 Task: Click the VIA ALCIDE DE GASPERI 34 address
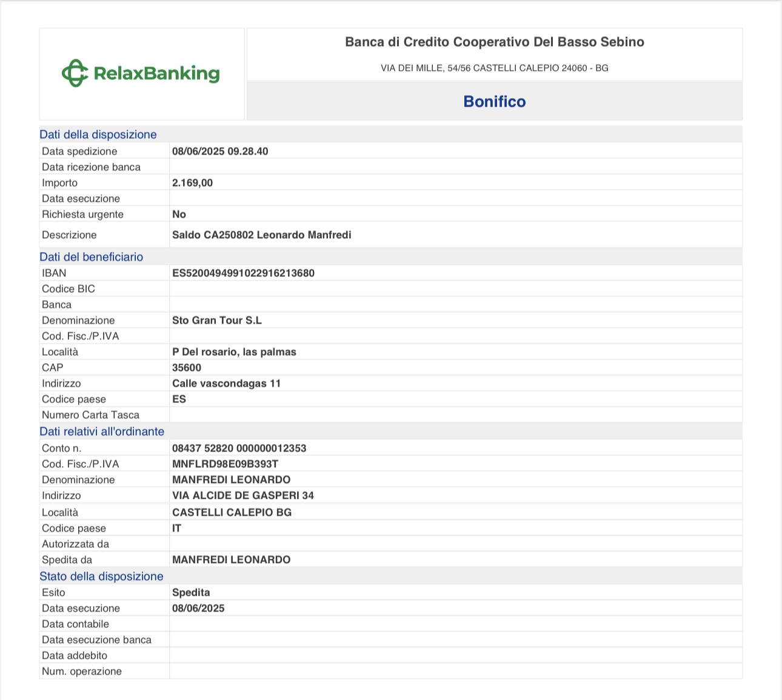click(x=243, y=495)
